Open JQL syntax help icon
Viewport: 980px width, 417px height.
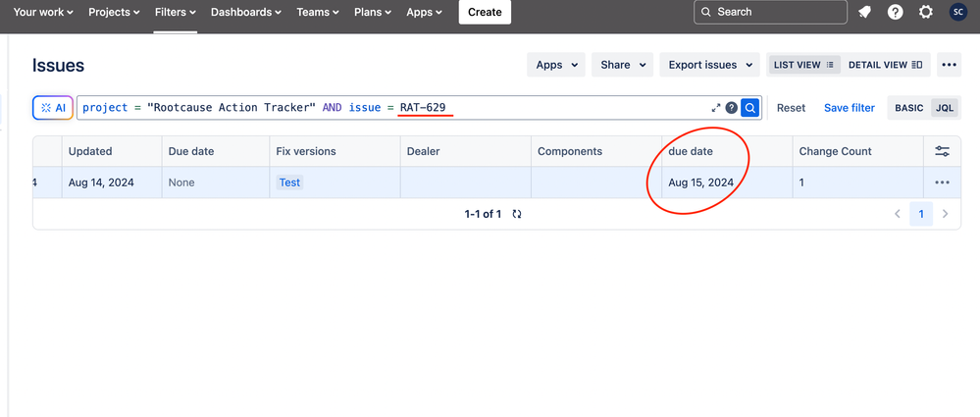(731, 108)
